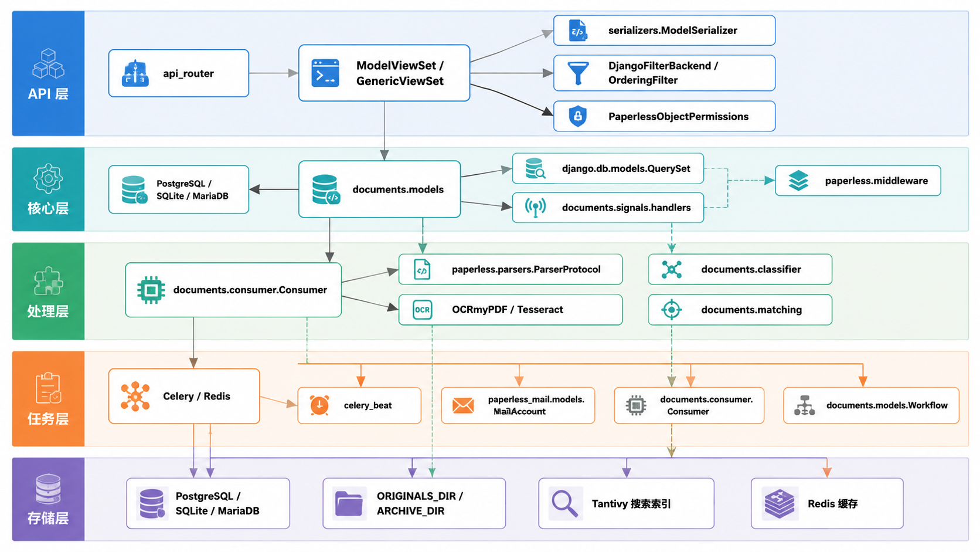
Task: Click the code document icon beside paperless.parsers.ParserProtocol
Action: 422,270
